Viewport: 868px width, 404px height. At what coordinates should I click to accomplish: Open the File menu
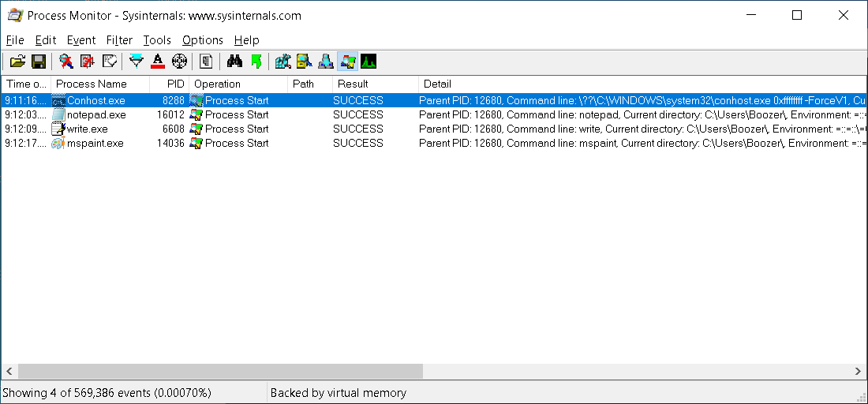(x=15, y=40)
